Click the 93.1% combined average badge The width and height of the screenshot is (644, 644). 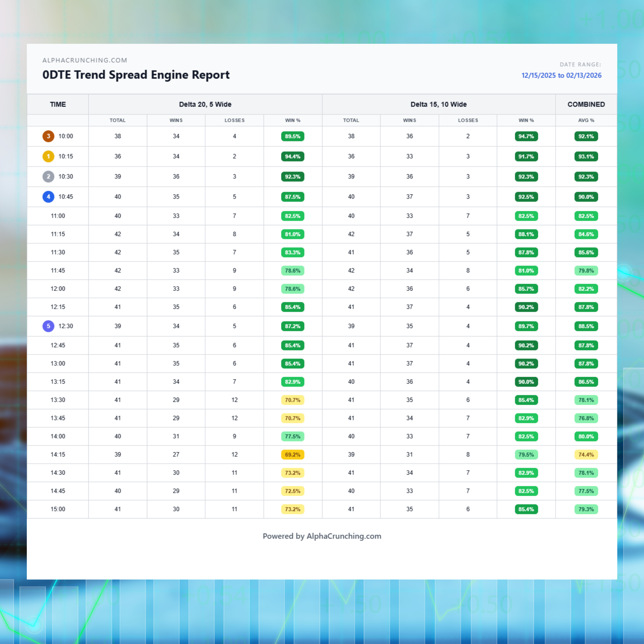point(586,156)
